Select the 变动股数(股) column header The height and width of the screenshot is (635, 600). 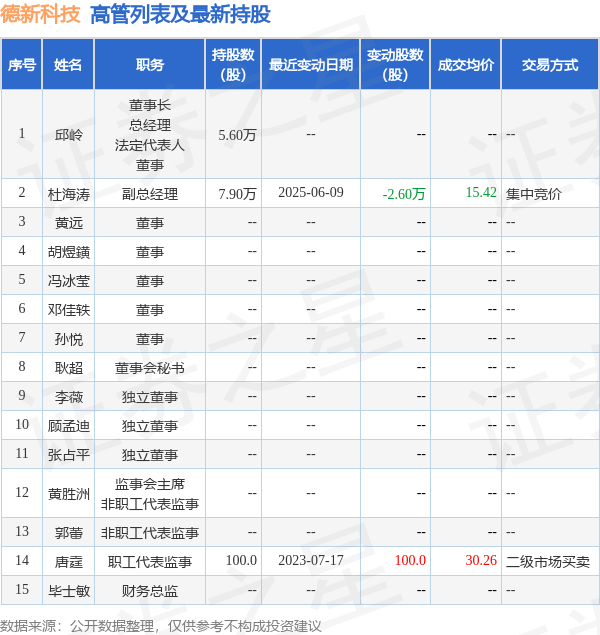[395, 65]
